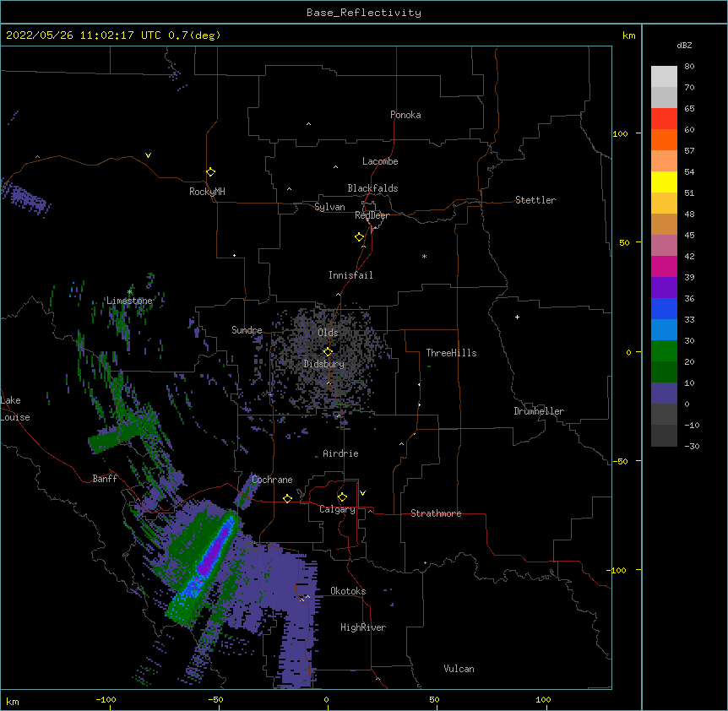Screen dimensions: 728x711
Task: Click the yellow diamond marker below Cochrane
Action: tap(287, 498)
